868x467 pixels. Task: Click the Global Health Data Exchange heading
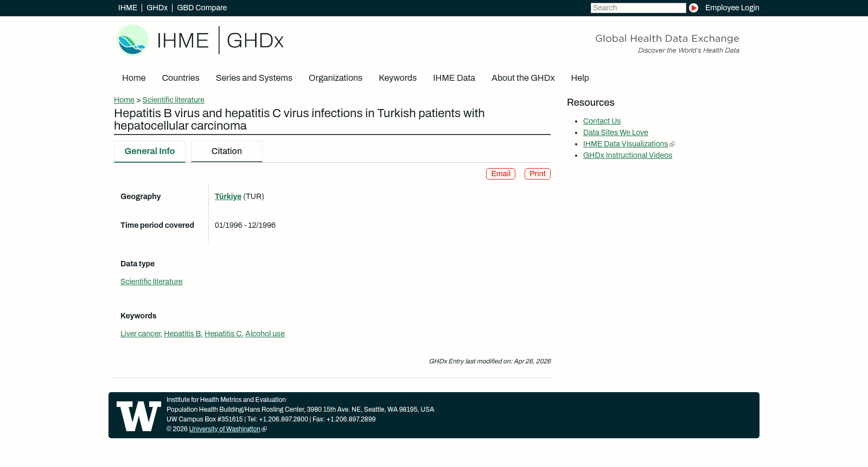667,39
